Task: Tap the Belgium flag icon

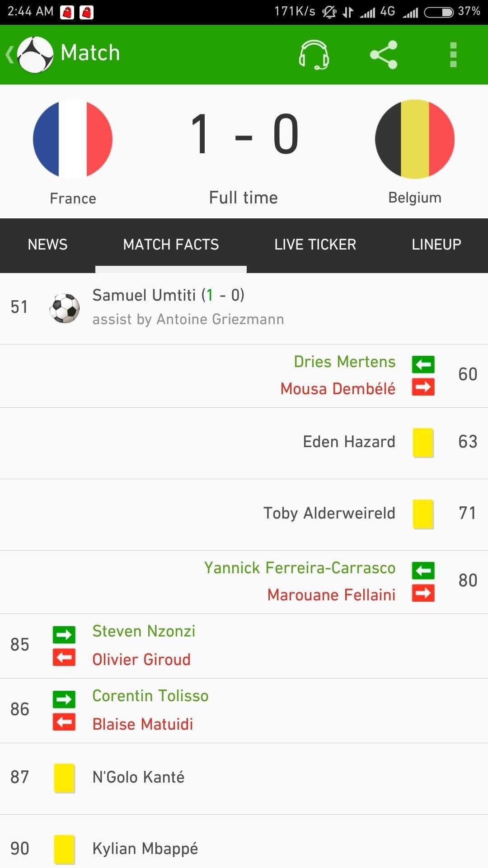Action: [x=415, y=139]
